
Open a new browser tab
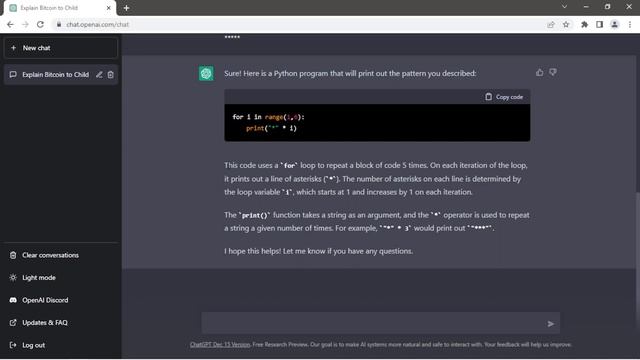click(127, 8)
